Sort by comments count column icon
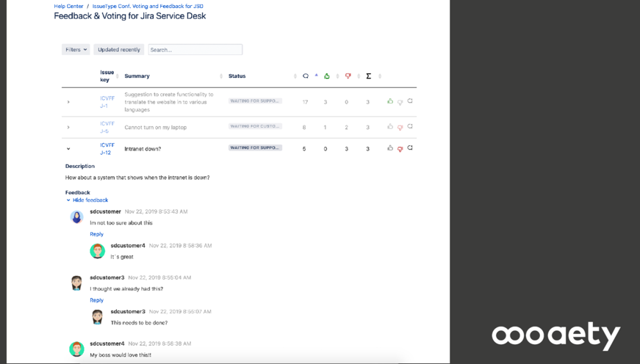The height and width of the screenshot is (364, 640). pyautogui.click(x=306, y=76)
